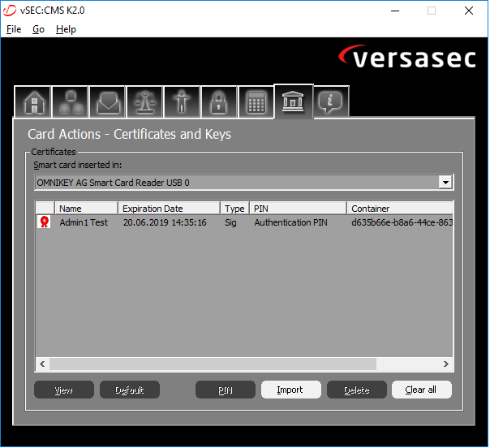Click expiration date 20.06.2019 14:35:16 cell

click(165, 222)
